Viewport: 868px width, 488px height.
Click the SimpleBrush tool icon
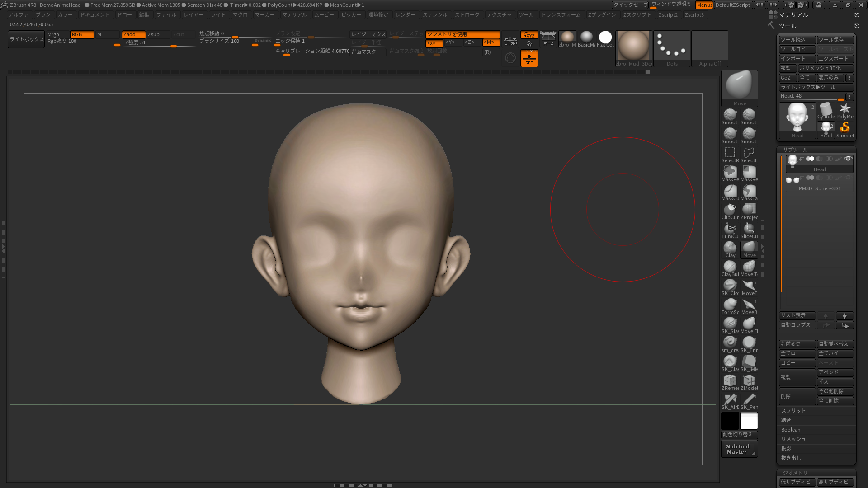[x=844, y=128]
